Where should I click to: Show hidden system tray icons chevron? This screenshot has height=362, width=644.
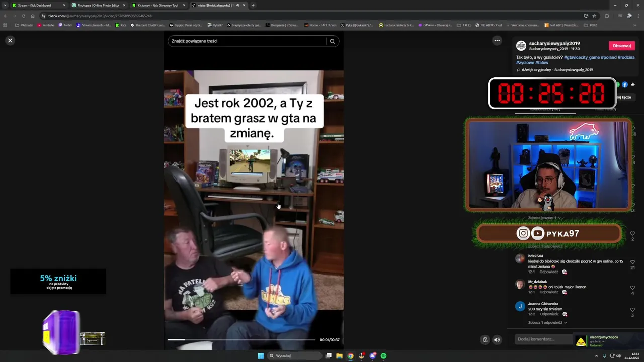pos(597,356)
